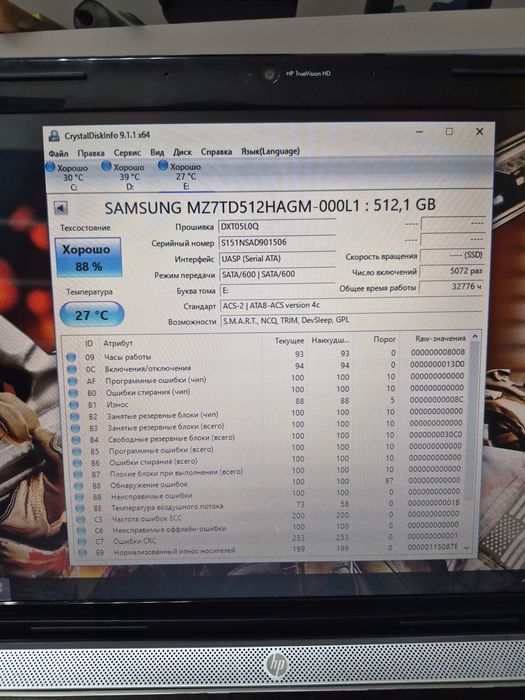Click the Стандарт field ACS-2 | ATA8-ACS

pyautogui.click(x=351, y=305)
